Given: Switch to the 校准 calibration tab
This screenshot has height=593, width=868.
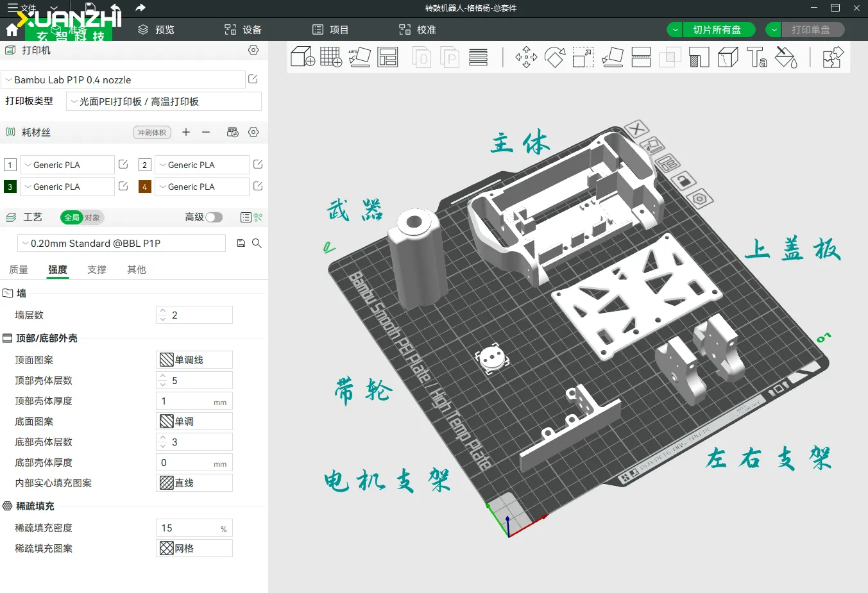Looking at the screenshot, I should [x=418, y=29].
